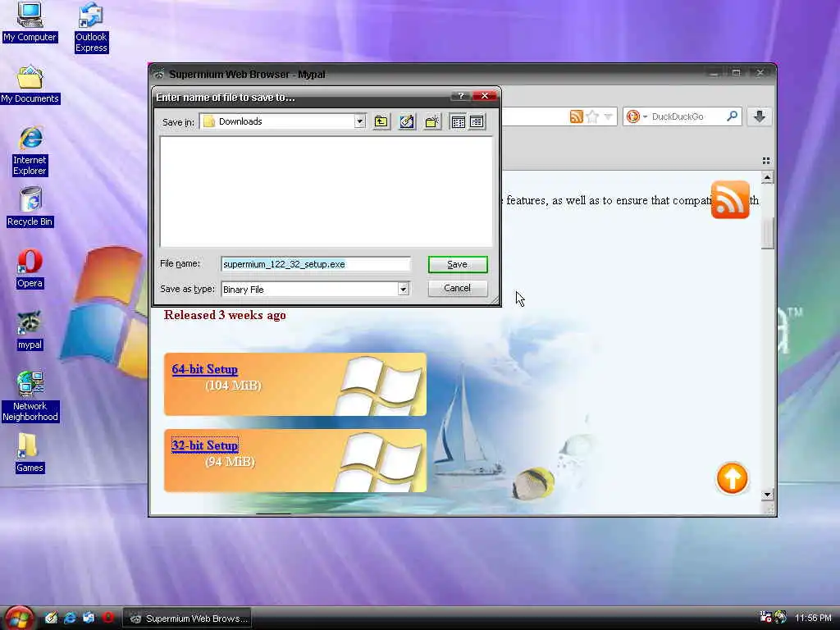Create a new folder in save dialog

point(432,121)
